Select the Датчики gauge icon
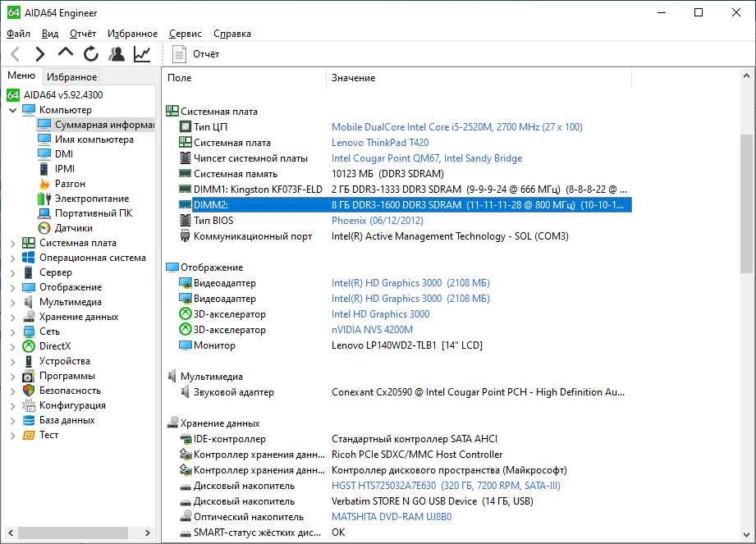The width and height of the screenshot is (756, 544). 44,228
